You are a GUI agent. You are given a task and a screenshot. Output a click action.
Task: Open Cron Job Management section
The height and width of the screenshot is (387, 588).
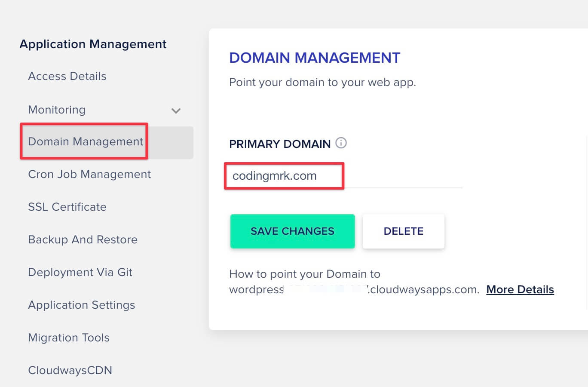coord(89,174)
